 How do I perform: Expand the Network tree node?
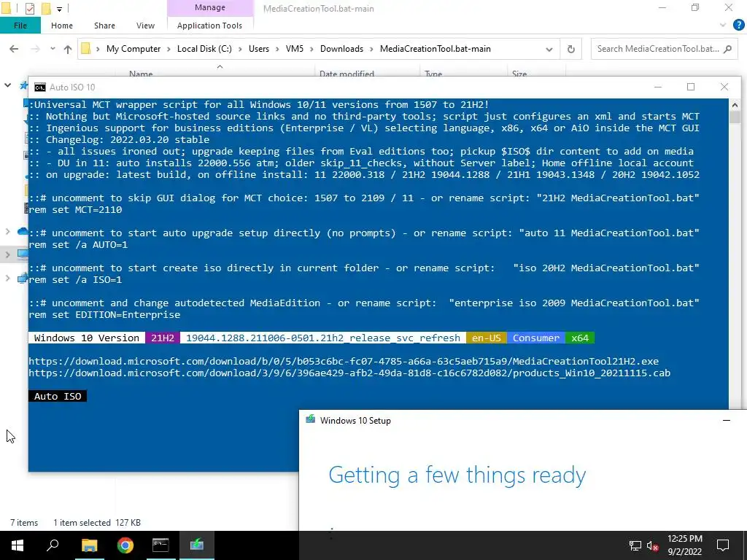[7, 278]
